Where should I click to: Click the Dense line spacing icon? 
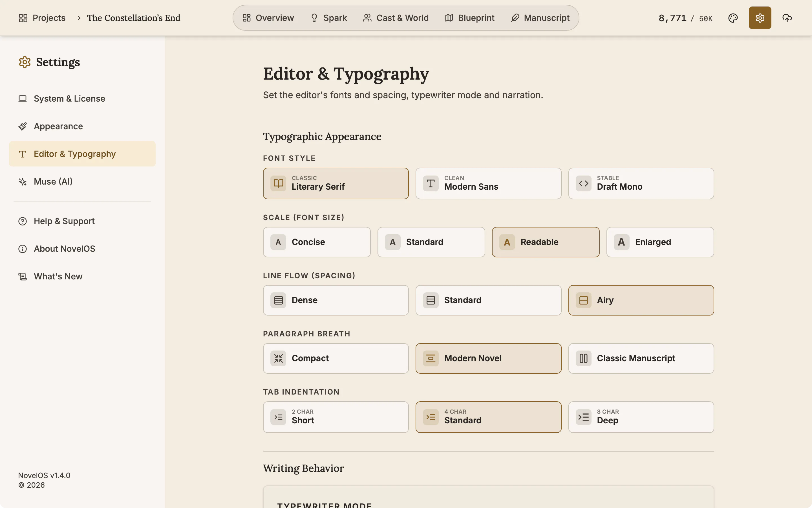click(x=278, y=300)
